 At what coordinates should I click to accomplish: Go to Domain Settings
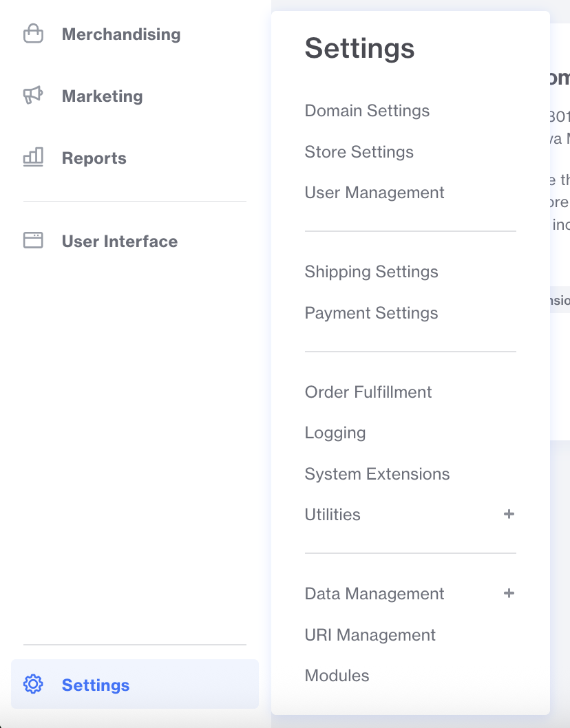(x=367, y=111)
